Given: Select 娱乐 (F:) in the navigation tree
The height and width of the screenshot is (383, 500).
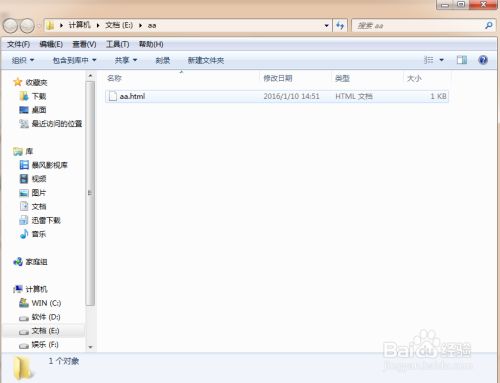Looking at the screenshot, I should [45, 344].
